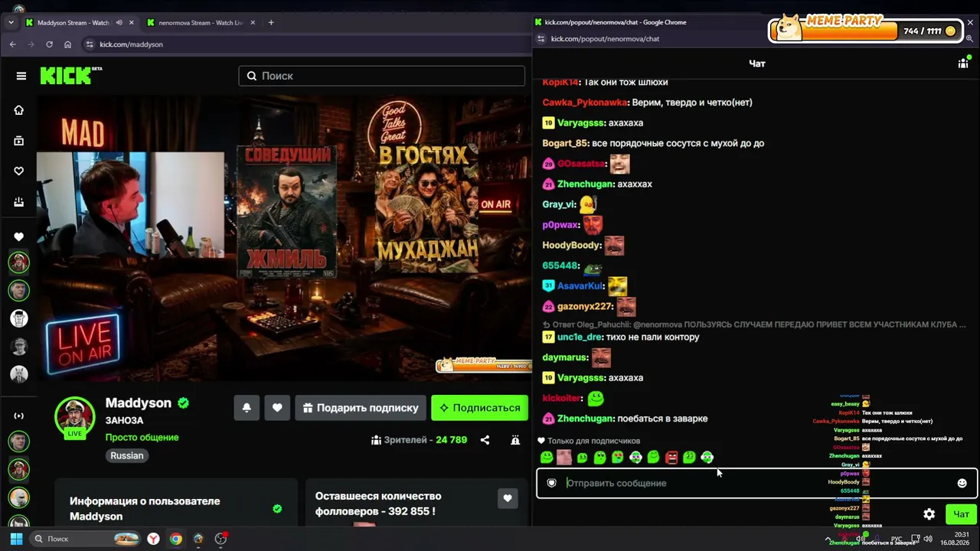Open the reply to Oleg_Pahuchii message

pos(754,324)
